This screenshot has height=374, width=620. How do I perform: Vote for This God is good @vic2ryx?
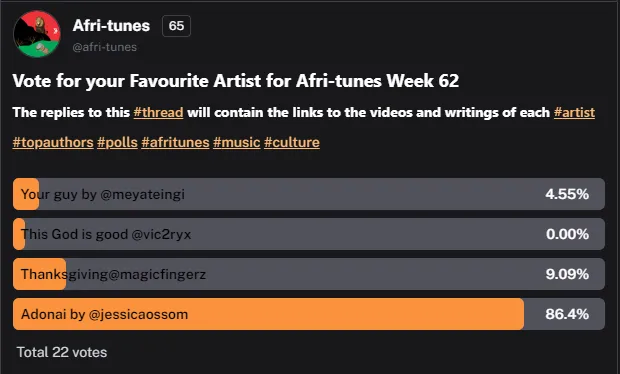[309, 234]
